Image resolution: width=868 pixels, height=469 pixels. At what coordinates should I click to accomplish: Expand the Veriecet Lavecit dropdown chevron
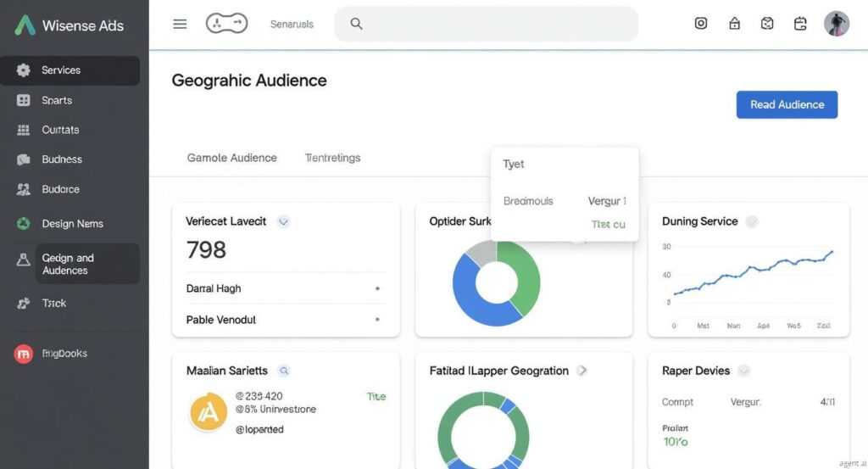coord(284,221)
